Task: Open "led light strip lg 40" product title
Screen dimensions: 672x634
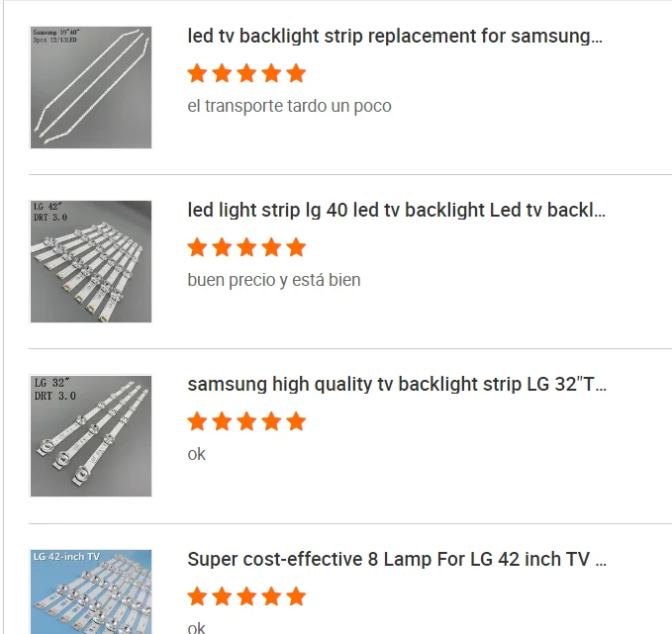Action: [x=396, y=210]
